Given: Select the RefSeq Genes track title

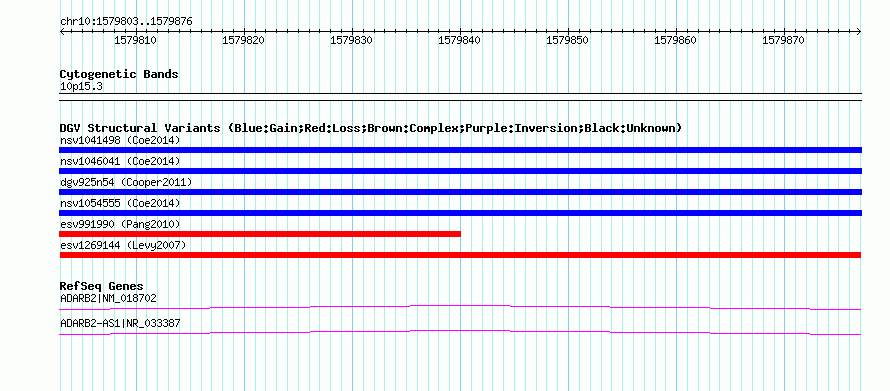Looking at the screenshot, I should pos(102,286).
